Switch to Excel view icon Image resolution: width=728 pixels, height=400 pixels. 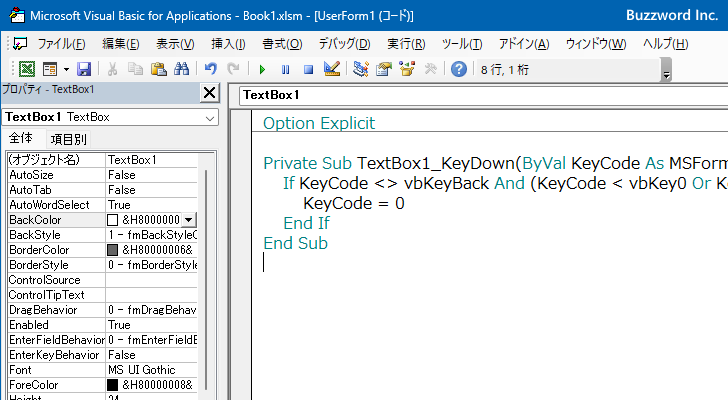[27, 69]
